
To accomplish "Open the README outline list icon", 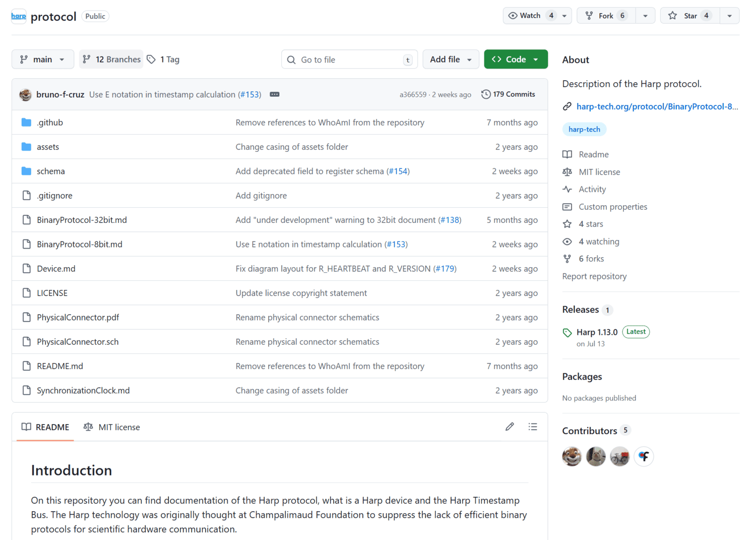I will [533, 427].
